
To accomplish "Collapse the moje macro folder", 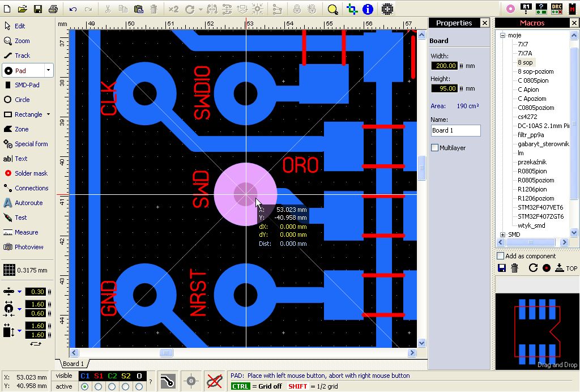I will [502, 35].
